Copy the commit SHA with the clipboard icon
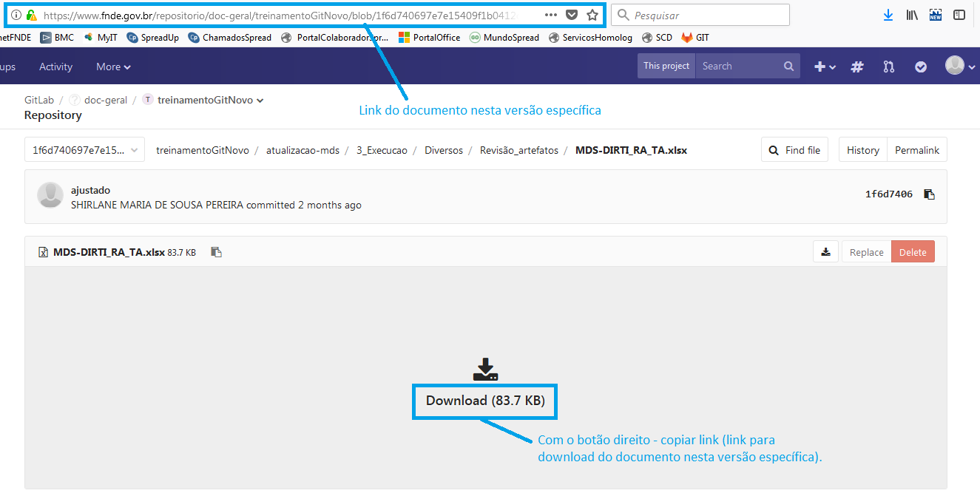Image resolution: width=980 pixels, height=496 pixels. pyautogui.click(x=929, y=194)
